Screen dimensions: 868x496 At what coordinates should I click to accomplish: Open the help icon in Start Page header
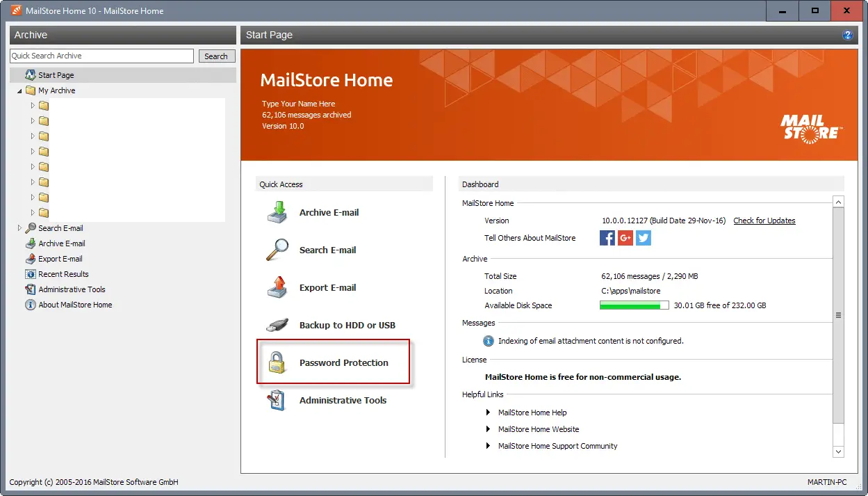(847, 35)
